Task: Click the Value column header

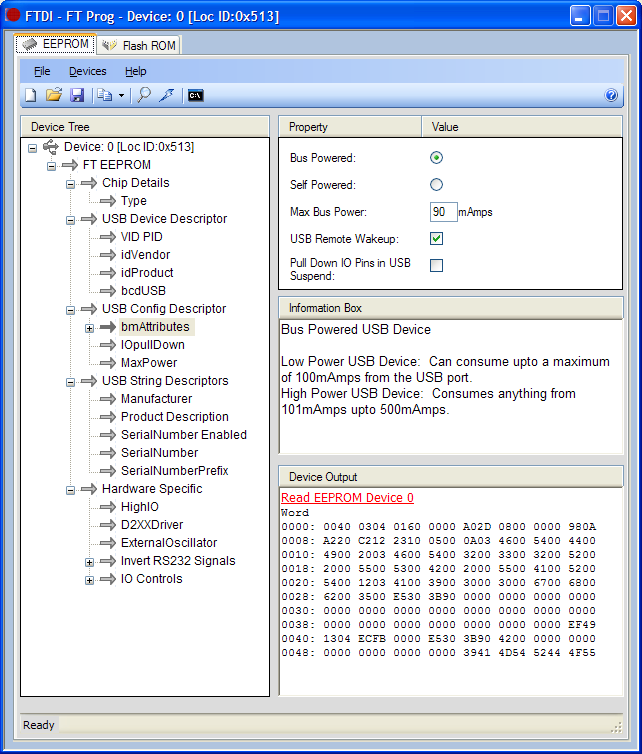Action: [x=522, y=127]
